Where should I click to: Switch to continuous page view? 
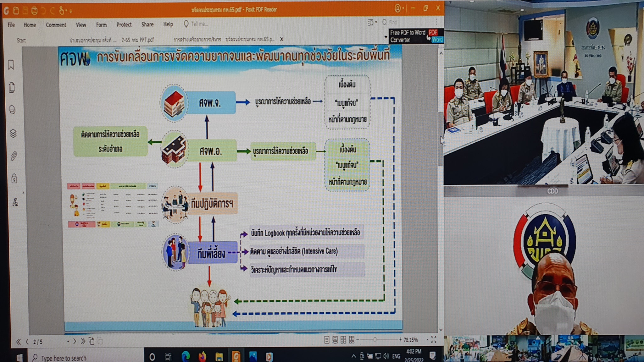tap(335, 340)
